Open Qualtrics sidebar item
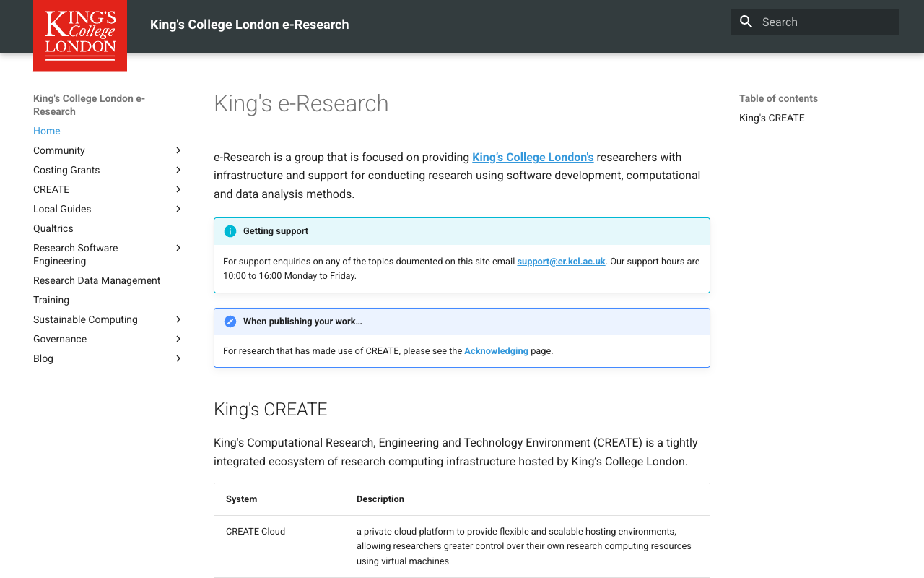924x578 pixels. (53, 228)
